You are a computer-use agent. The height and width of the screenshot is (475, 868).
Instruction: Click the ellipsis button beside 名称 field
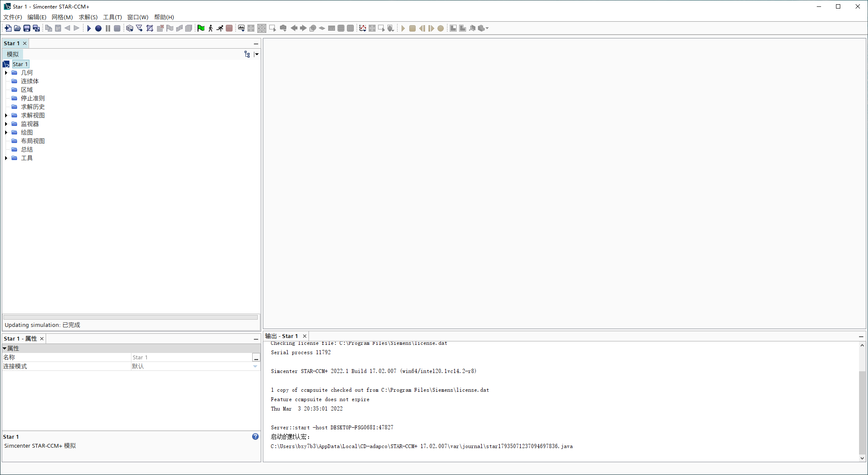[256, 357]
